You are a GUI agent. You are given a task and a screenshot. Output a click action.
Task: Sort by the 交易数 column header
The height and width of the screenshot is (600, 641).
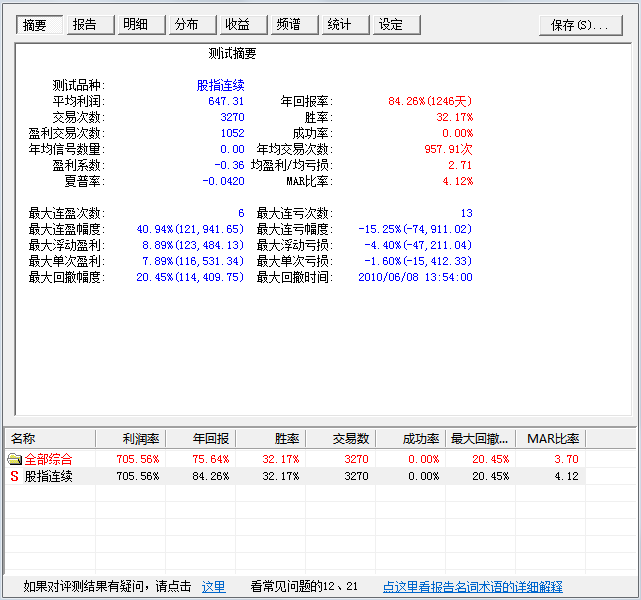coord(341,439)
